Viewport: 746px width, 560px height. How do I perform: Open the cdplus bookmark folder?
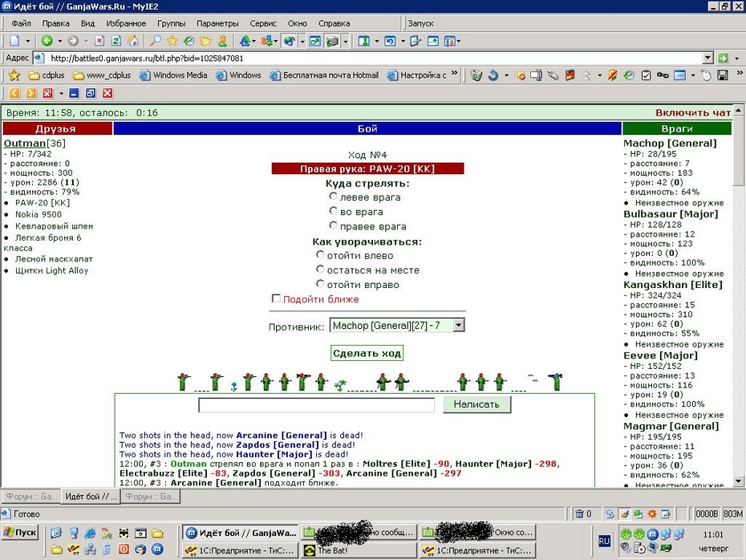pos(47,75)
